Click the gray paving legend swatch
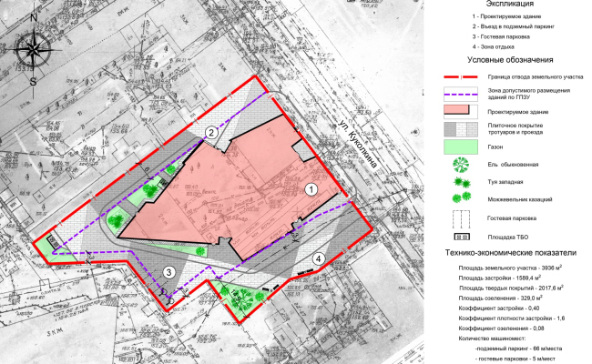Image resolution: width=592 pixels, height=364 pixels. tap(465, 128)
